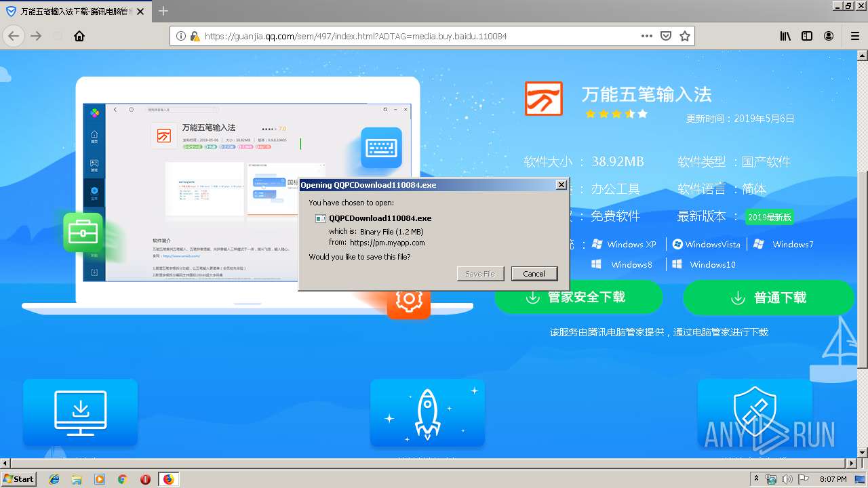Switch to Firefox taskbar button
868x488 pixels.
[x=169, y=479]
